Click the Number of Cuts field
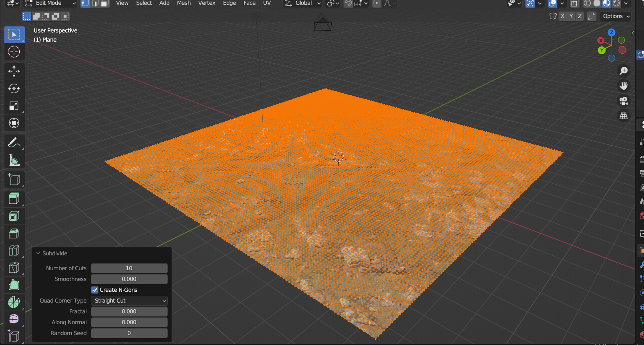644x345 pixels. pyautogui.click(x=129, y=268)
